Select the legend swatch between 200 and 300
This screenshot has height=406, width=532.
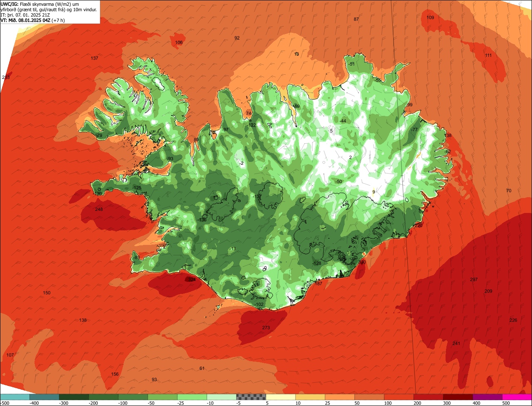tap(429, 397)
